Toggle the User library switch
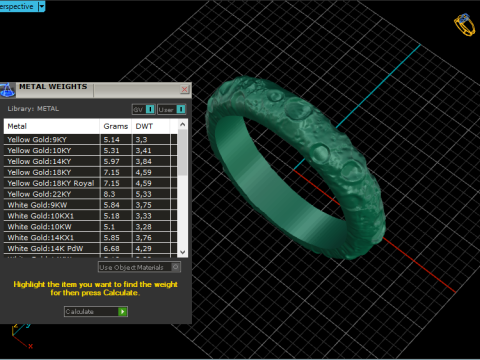Image resolution: width=480 pixels, height=360 pixels. 172,109
